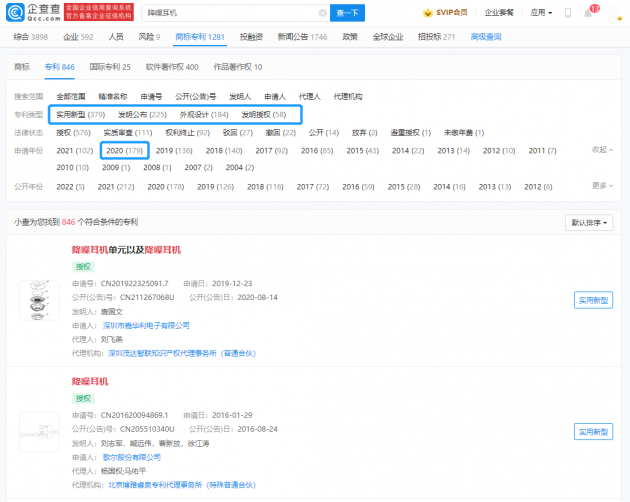
Task: Open patent 降噪耳机单元以及降噪耳机 title
Action: [x=126, y=250]
